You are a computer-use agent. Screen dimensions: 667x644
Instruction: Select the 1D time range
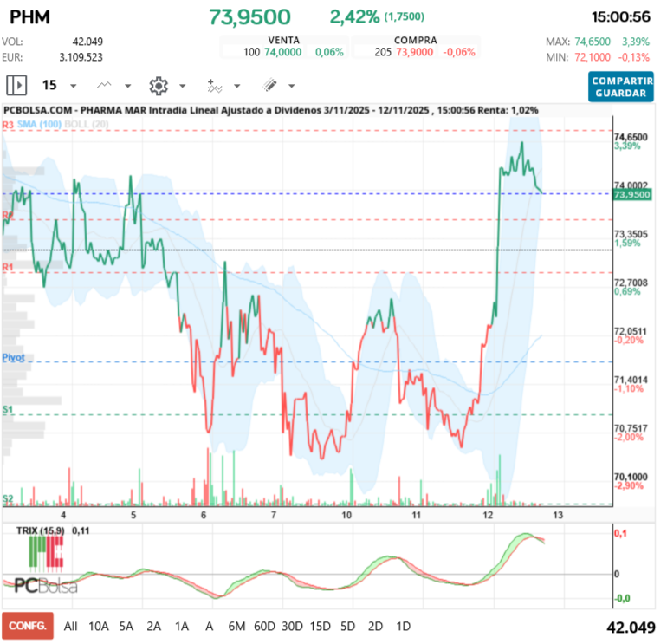point(404,627)
